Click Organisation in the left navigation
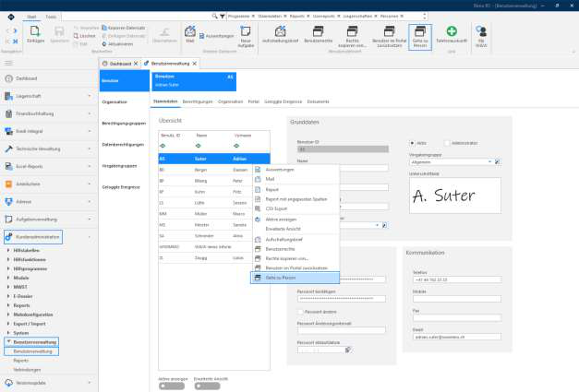Viewport: 579px width, 392px height. tap(115, 101)
